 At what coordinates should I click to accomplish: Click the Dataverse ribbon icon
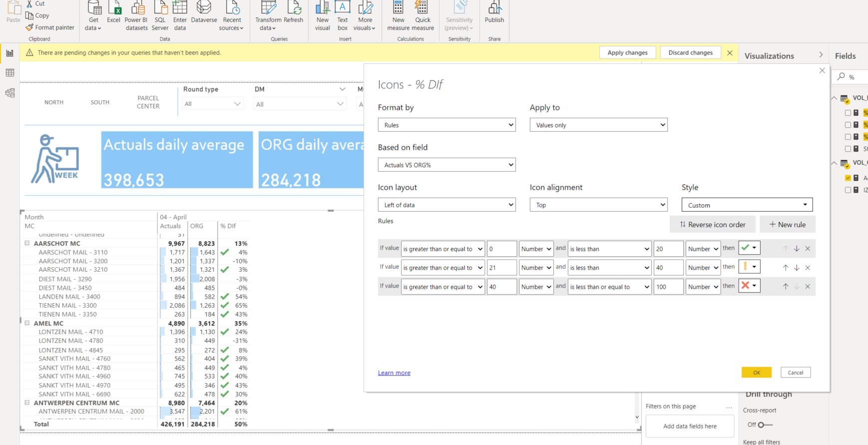coord(204,12)
